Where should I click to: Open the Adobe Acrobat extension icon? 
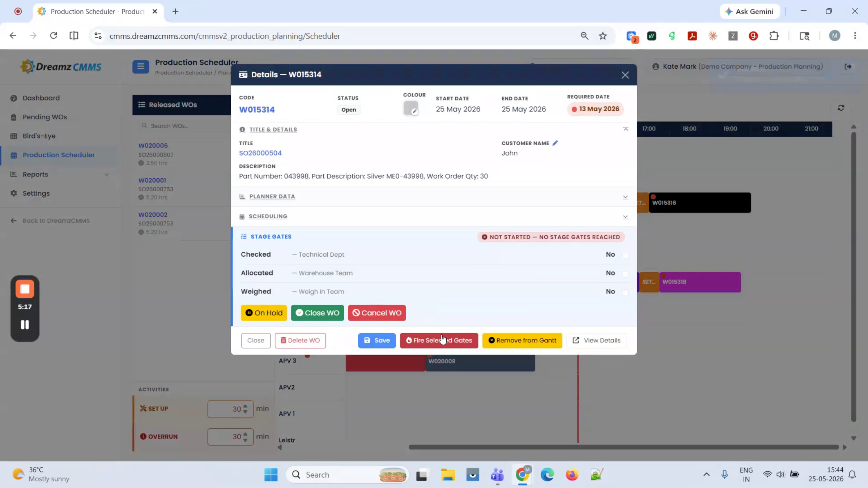[x=692, y=36]
